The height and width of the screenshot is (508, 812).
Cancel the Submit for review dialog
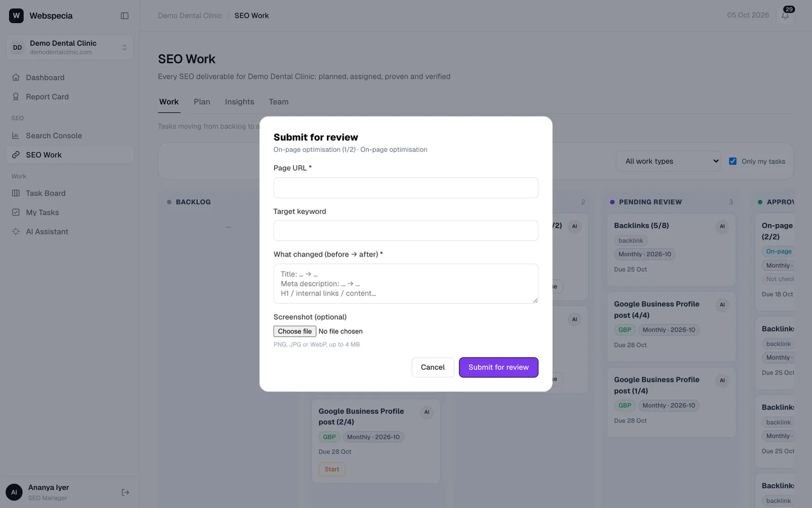[x=433, y=367]
